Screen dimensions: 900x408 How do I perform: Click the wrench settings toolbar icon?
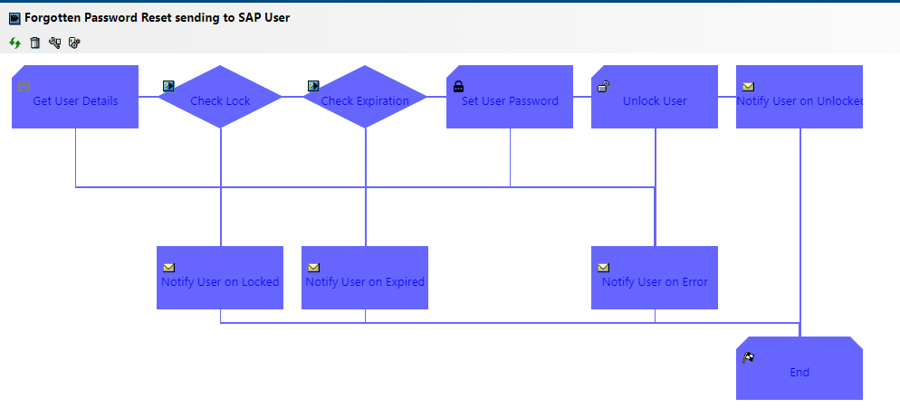tap(55, 43)
